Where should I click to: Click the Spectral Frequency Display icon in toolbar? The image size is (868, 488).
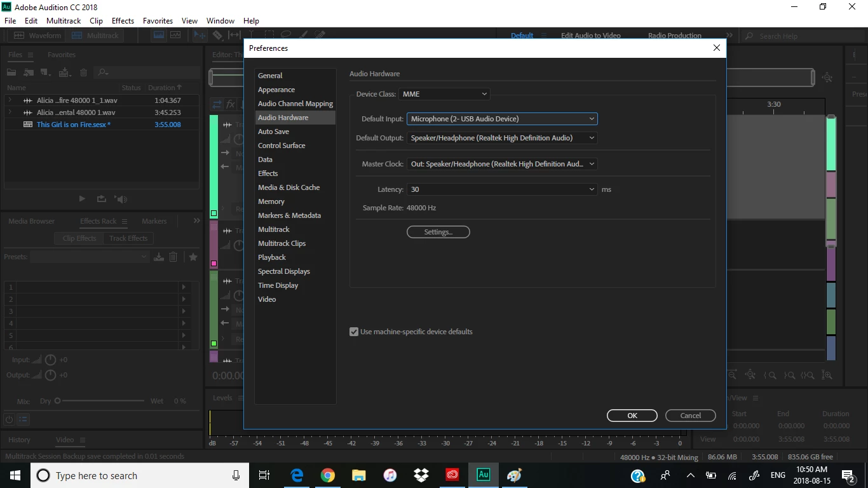[x=159, y=35]
